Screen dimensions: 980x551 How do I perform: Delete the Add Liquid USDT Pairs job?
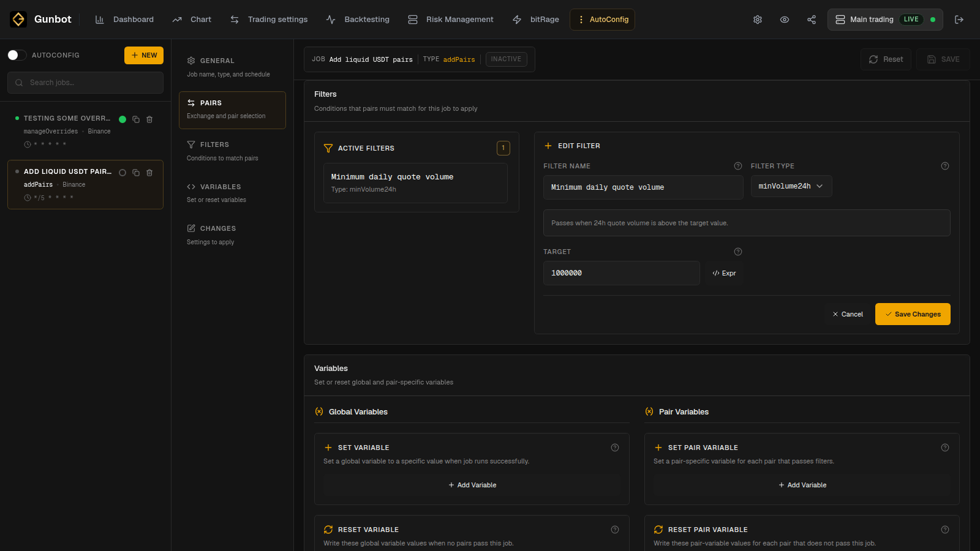pos(149,173)
